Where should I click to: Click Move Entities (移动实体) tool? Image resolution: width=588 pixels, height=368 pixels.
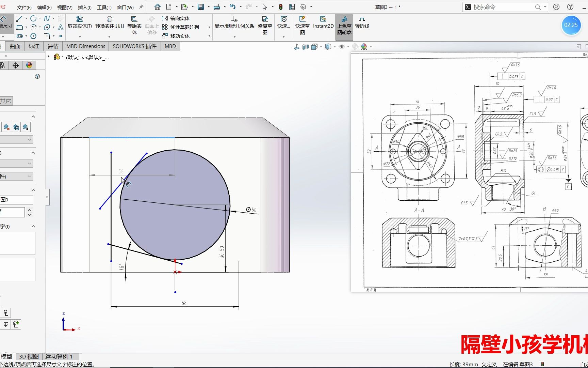tap(176, 36)
